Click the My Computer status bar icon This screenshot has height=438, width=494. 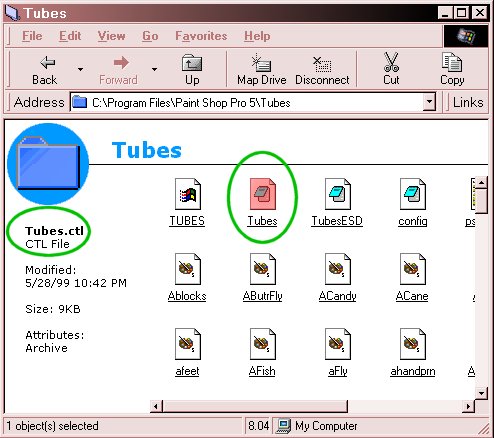[x=283, y=426]
